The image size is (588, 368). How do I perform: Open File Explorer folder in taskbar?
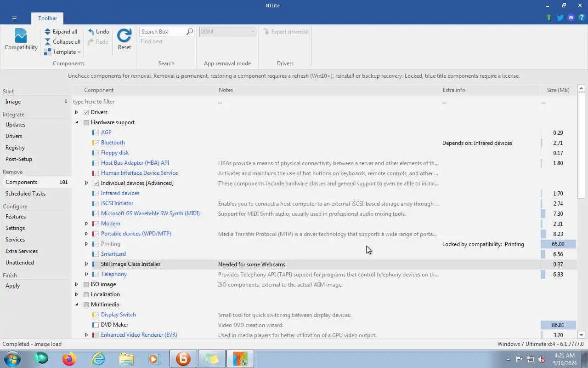[x=126, y=359]
